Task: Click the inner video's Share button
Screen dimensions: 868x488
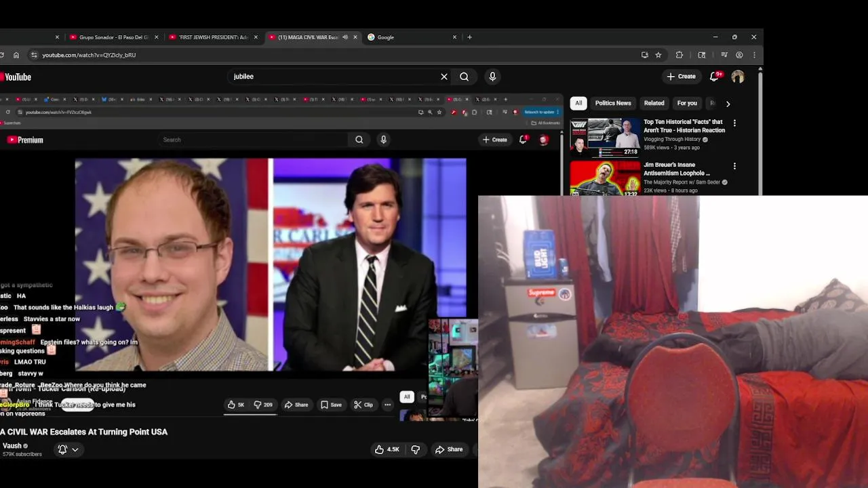Action: point(296,405)
